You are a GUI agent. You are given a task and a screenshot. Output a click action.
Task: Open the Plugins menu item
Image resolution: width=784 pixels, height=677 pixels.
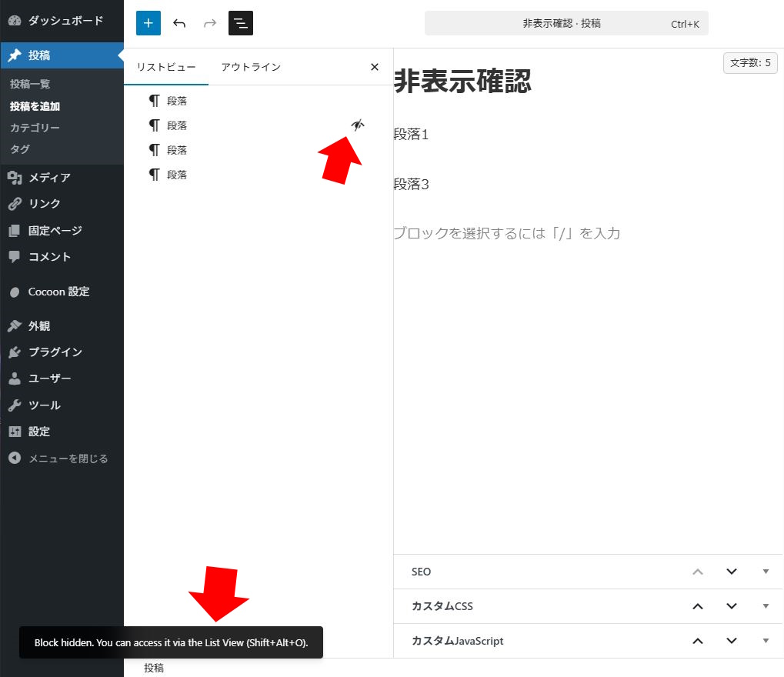55,352
